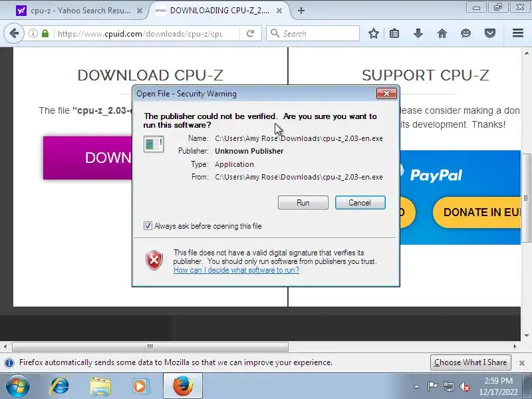Click the green padlock security icon

pyautogui.click(x=45, y=33)
